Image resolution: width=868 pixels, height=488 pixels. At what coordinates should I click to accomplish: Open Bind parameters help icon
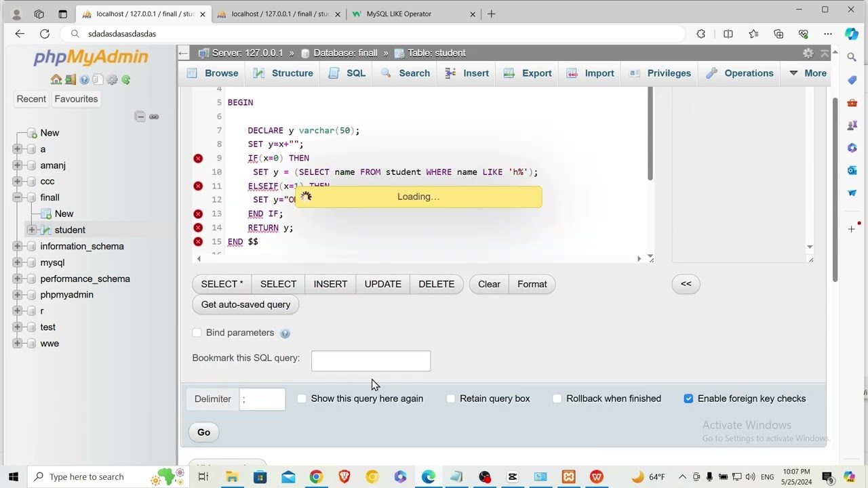(x=285, y=333)
